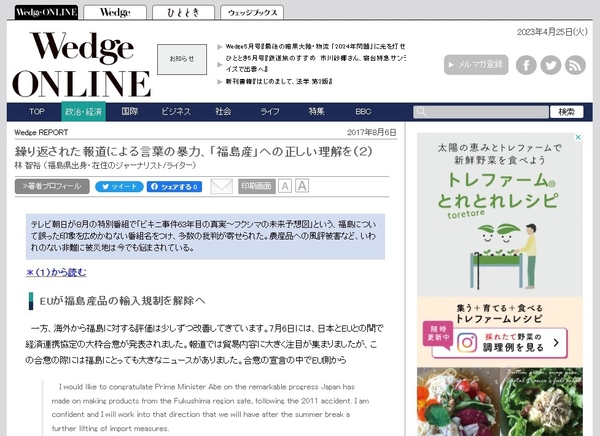Click the 印刷画面 print button
Screen dimensions: 600x436
coord(256,186)
